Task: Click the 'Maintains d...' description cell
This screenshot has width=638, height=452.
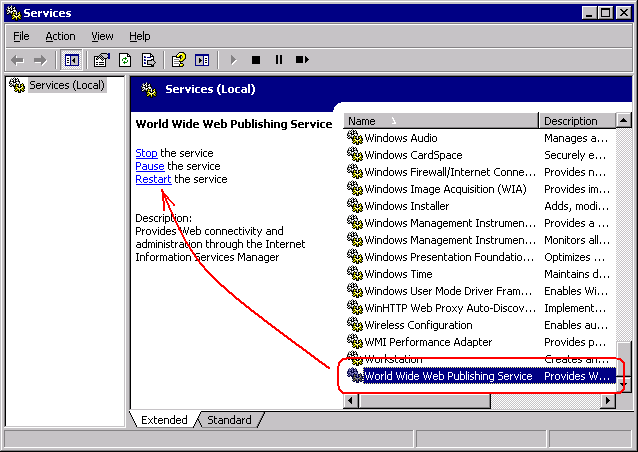Action: click(577, 274)
